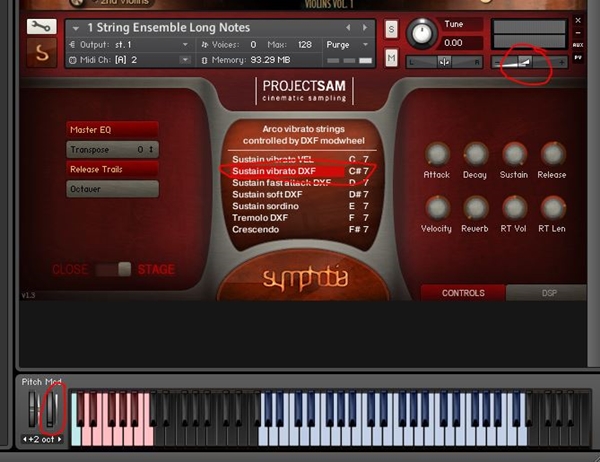Increase volume with plus button
Screen dimensions: 600x462
[562, 62]
